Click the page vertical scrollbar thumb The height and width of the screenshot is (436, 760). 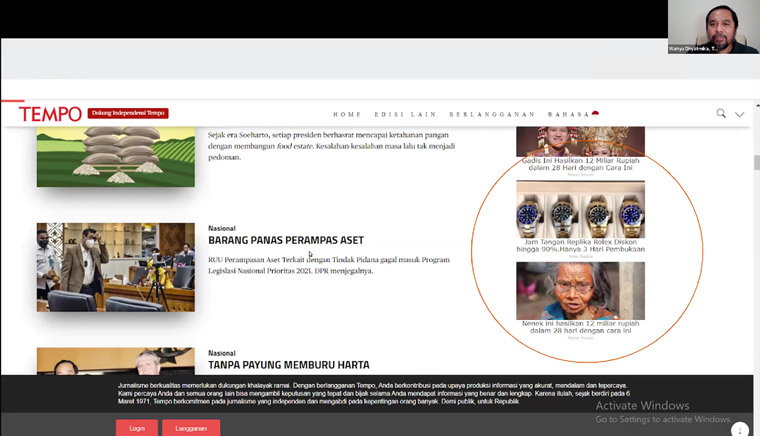(x=757, y=162)
